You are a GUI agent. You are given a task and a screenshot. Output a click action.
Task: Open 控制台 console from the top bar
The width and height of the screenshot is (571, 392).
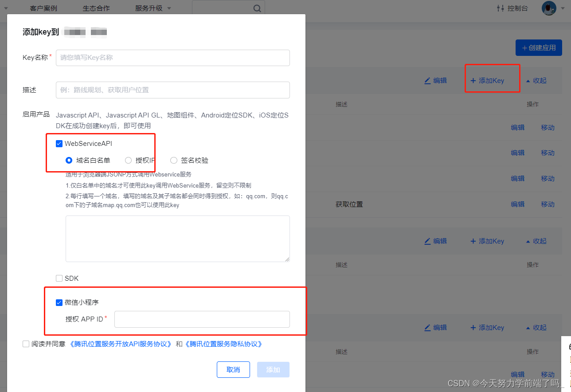[x=512, y=8]
